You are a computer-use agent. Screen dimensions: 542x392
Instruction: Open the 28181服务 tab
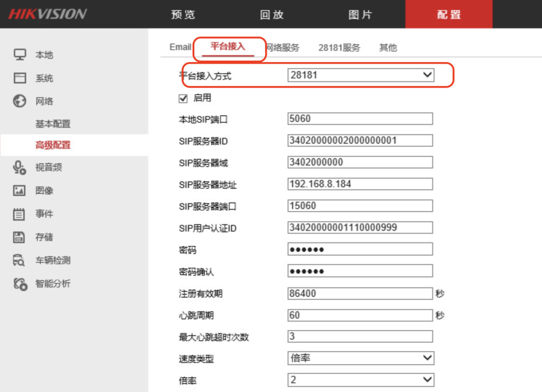pyautogui.click(x=339, y=47)
